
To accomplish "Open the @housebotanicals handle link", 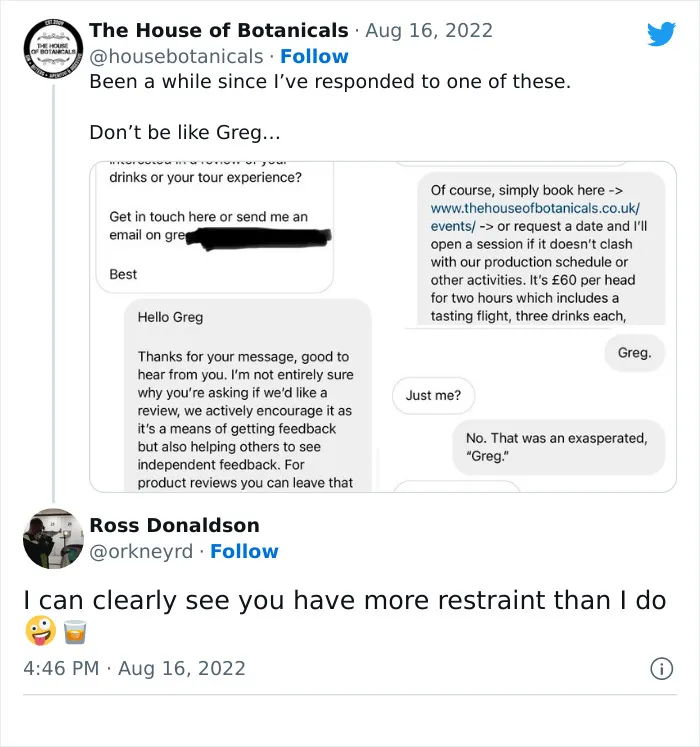I will 176,56.
